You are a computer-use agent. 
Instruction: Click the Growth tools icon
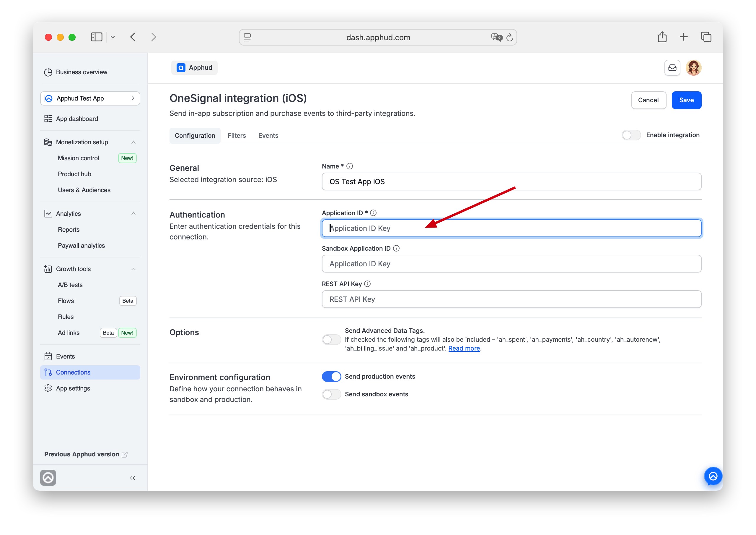coord(48,269)
